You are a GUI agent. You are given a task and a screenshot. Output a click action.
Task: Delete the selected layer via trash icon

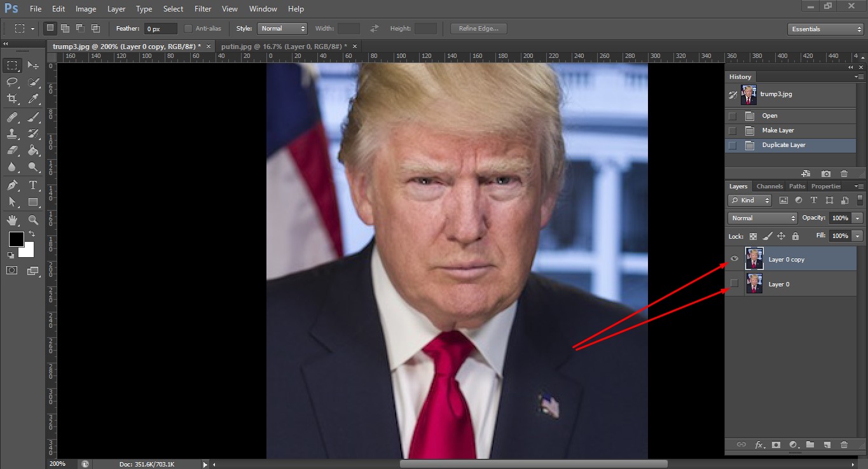click(844, 445)
